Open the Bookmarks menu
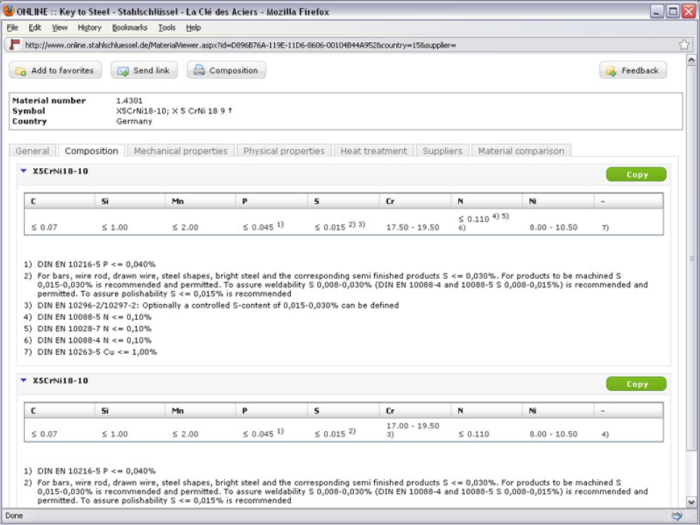Screen dimensions: 700x525 129,28
